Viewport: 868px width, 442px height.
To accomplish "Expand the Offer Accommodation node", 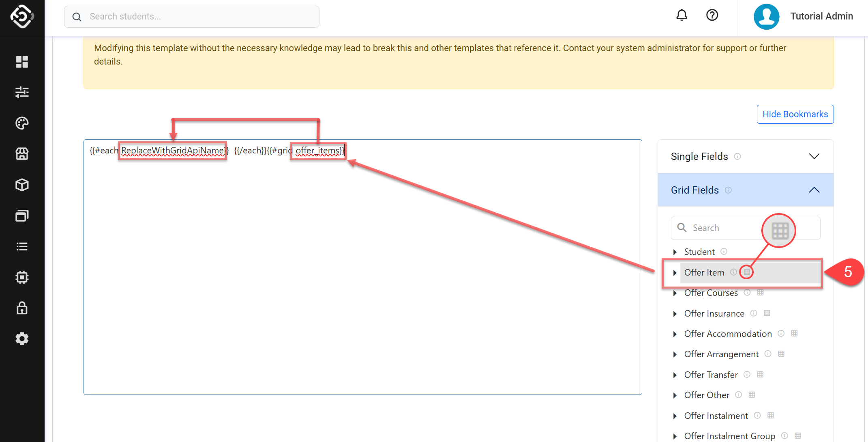I will click(x=675, y=334).
